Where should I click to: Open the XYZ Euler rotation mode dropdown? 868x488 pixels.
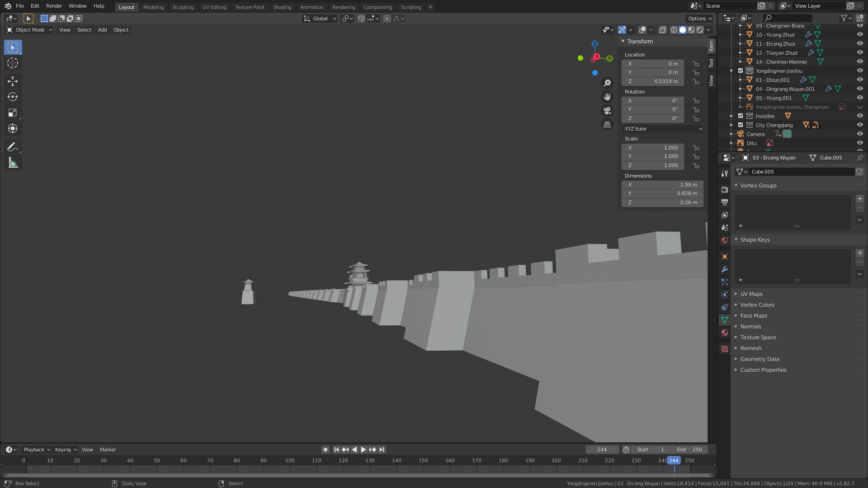point(662,129)
